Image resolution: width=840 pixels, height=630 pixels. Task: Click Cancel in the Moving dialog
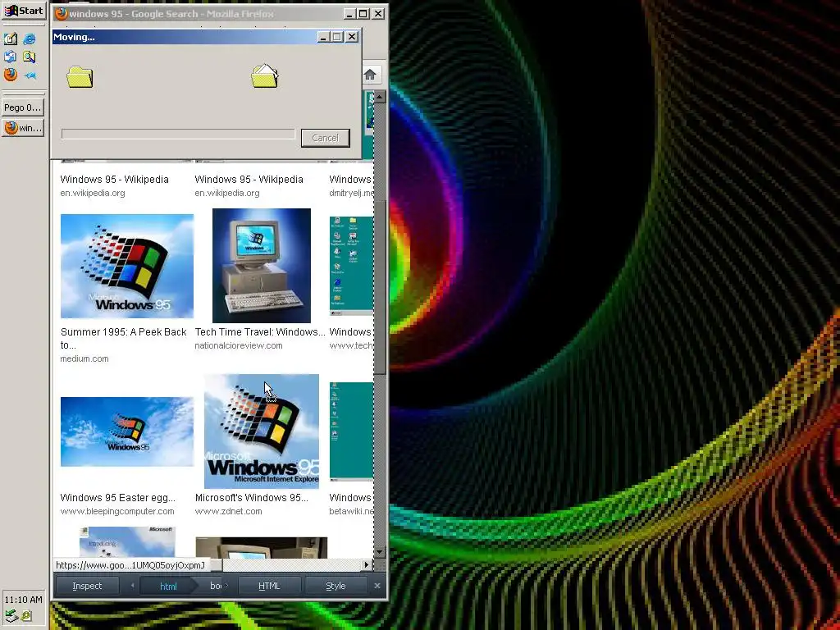[x=325, y=138]
